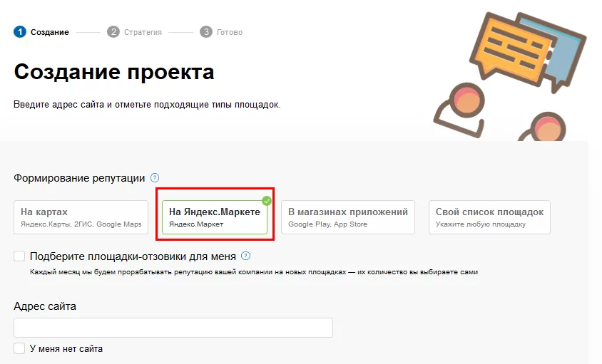
Task: Click the Создание проекта heading
Action: click(114, 72)
